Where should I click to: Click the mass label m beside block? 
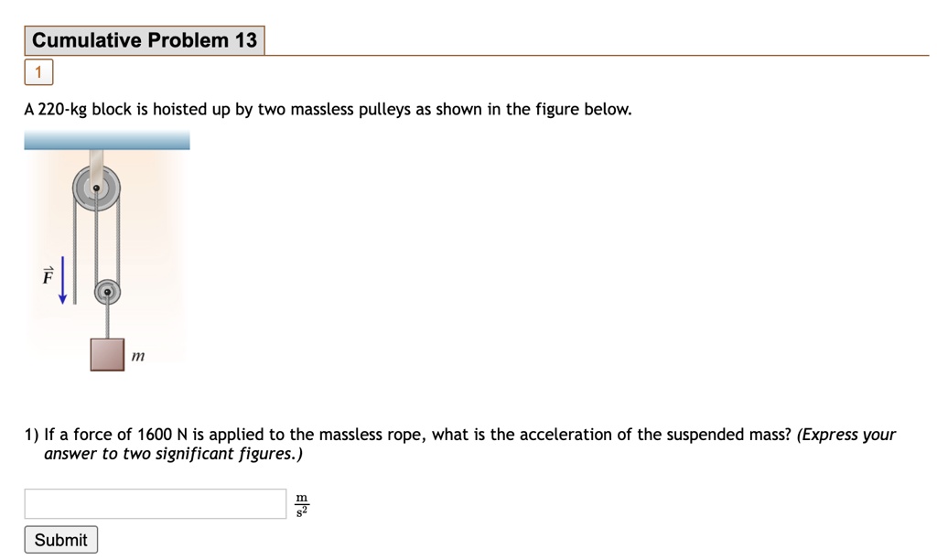click(x=138, y=355)
